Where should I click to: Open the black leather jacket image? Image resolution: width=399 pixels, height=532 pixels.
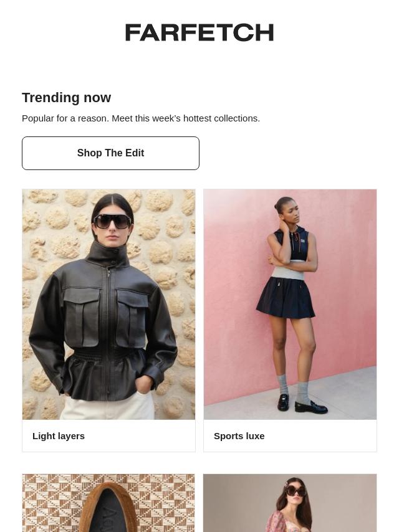[108, 305]
